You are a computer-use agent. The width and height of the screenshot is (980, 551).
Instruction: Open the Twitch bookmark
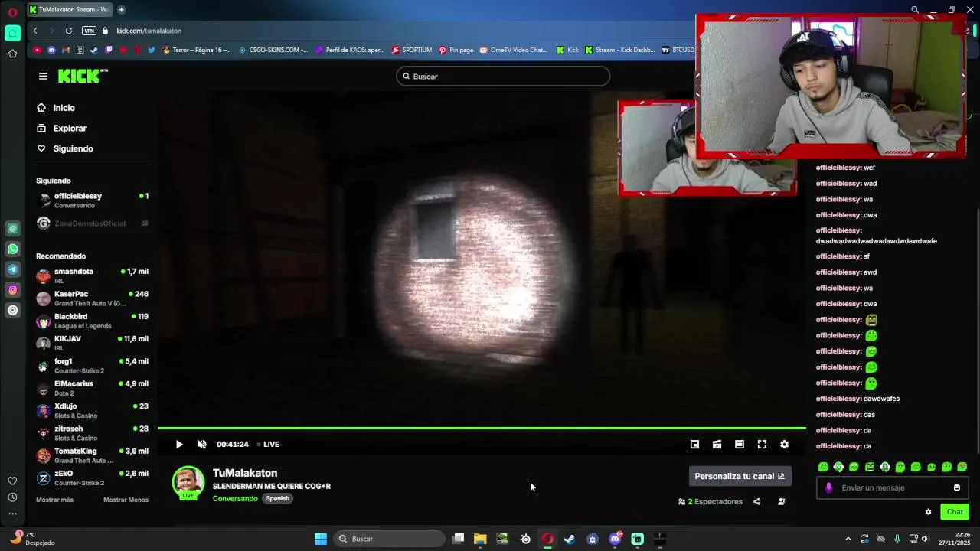click(x=108, y=50)
